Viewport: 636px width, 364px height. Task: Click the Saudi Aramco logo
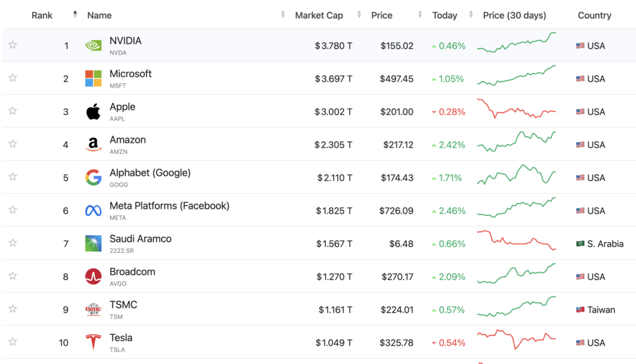tap(93, 243)
